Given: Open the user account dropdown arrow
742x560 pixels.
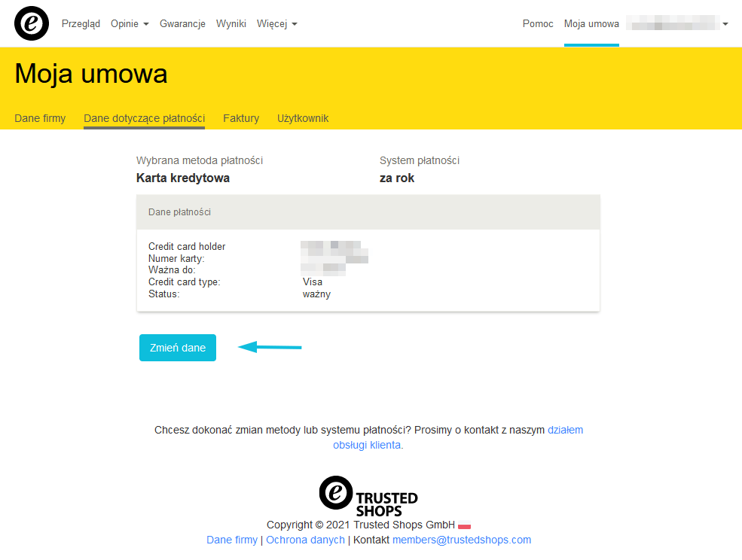Looking at the screenshot, I should tap(725, 24).
